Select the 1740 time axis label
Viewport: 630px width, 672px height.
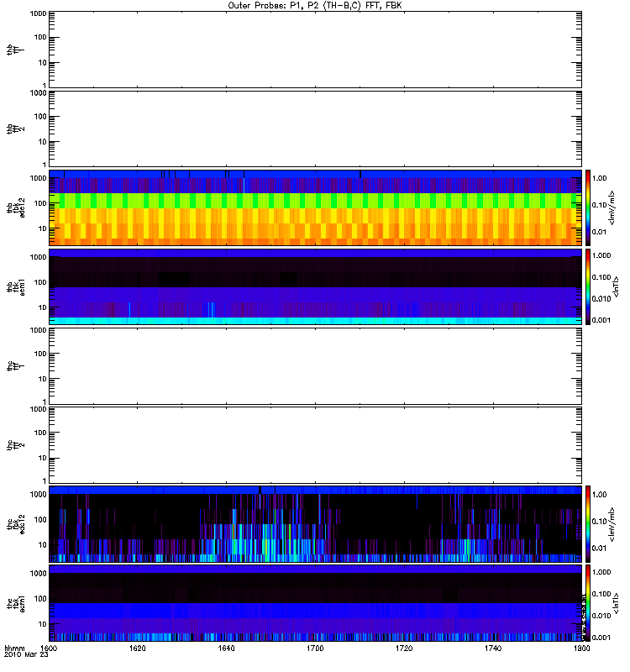pyautogui.click(x=493, y=648)
